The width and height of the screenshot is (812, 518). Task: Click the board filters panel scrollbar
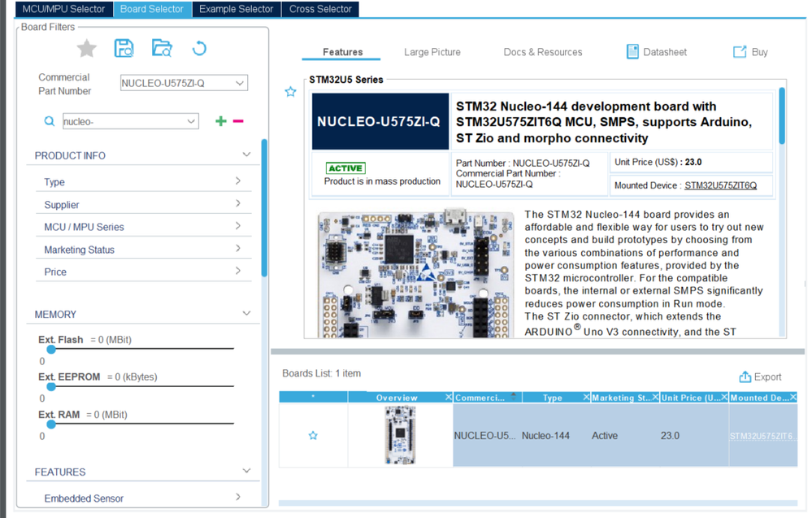[x=264, y=207]
